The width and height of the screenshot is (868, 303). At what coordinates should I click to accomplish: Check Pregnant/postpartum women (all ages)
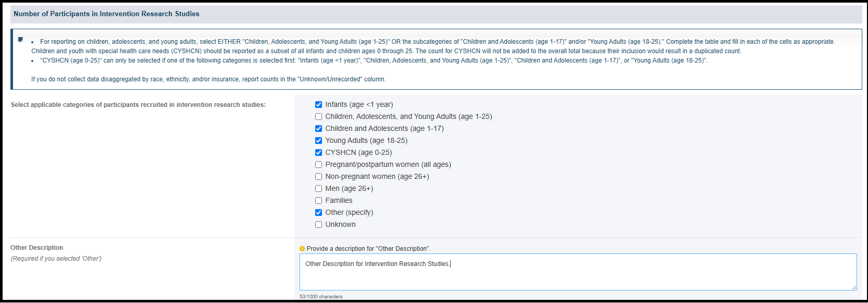[318, 164]
